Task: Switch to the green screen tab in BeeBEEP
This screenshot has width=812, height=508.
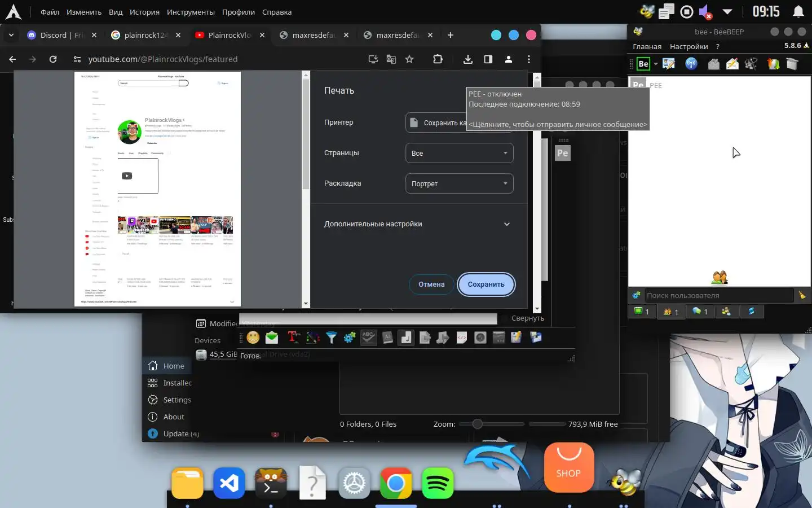Action: [x=642, y=311]
